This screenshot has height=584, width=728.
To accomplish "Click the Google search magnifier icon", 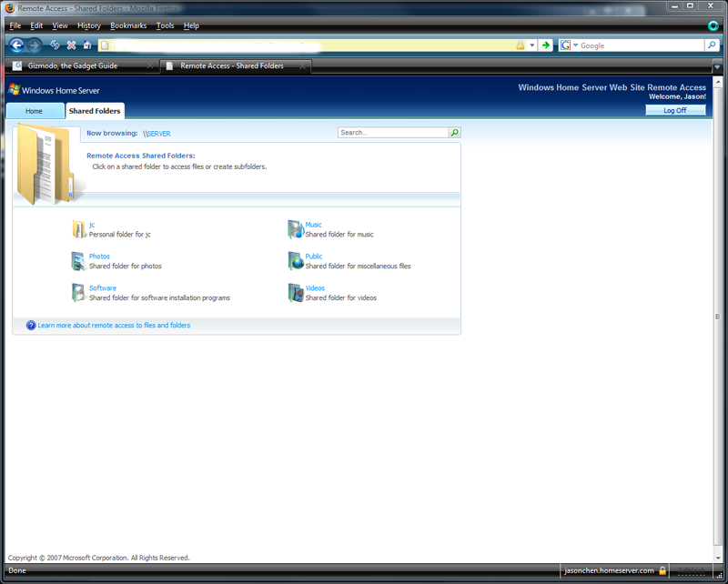I will 712,45.
